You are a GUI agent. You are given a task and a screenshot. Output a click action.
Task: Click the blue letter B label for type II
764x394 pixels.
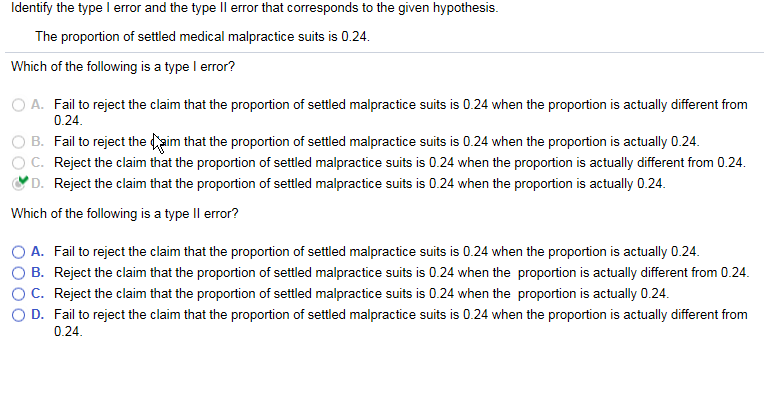[38, 272]
